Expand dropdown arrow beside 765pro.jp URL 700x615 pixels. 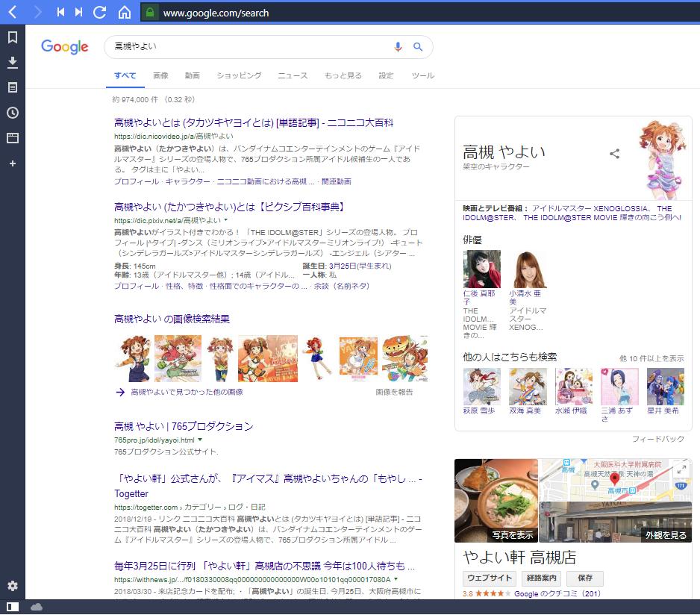coord(200,440)
